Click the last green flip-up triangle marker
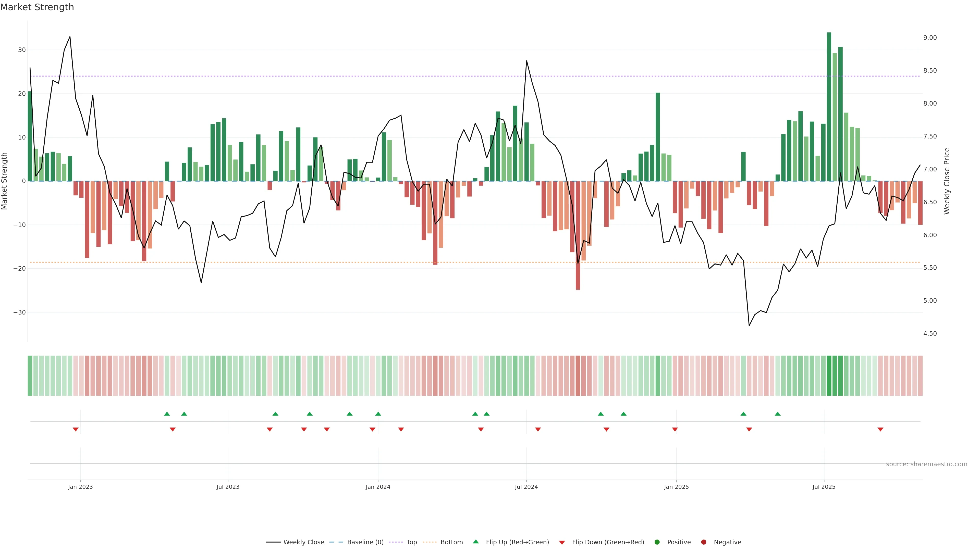 click(x=778, y=414)
